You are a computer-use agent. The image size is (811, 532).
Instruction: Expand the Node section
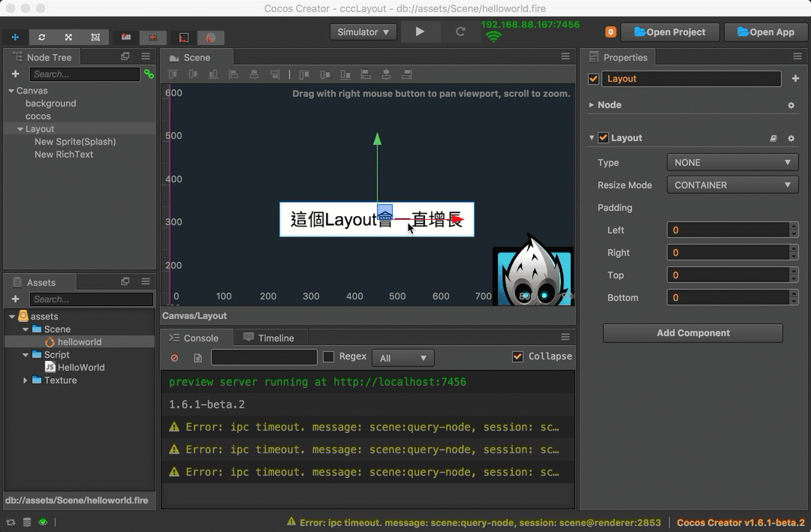[x=592, y=104]
